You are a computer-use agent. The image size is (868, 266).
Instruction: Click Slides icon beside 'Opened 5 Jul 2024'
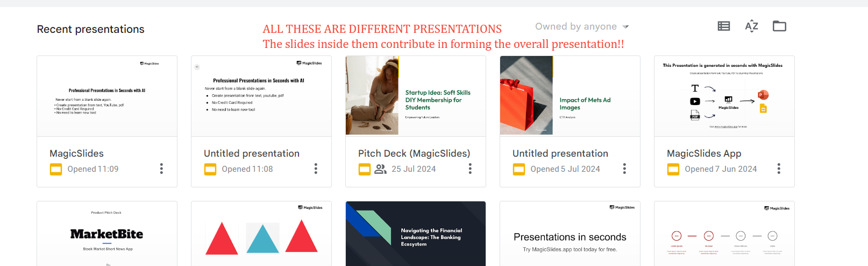[519, 170]
